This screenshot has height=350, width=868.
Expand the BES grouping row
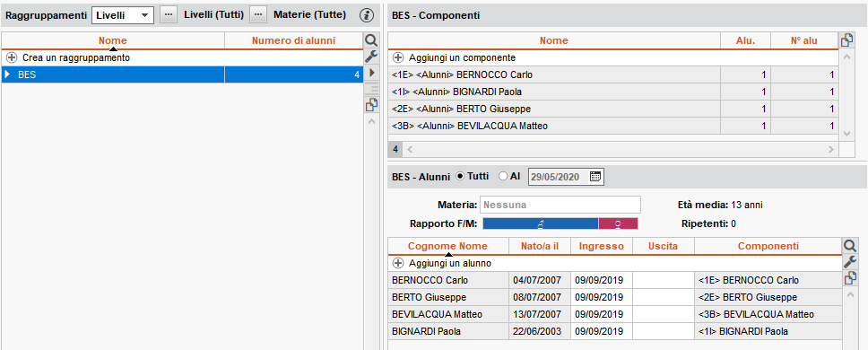click(x=7, y=74)
